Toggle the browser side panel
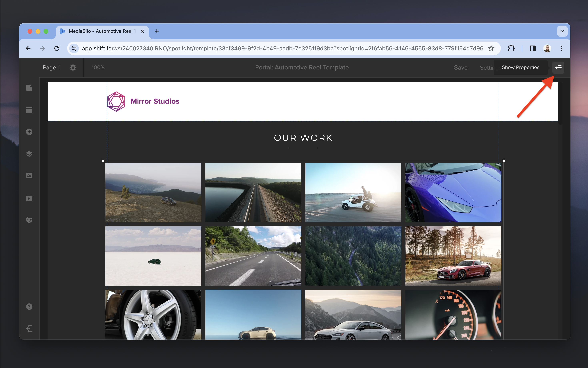Image resolution: width=588 pixels, height=368 pixels. [x=533, y=48]
